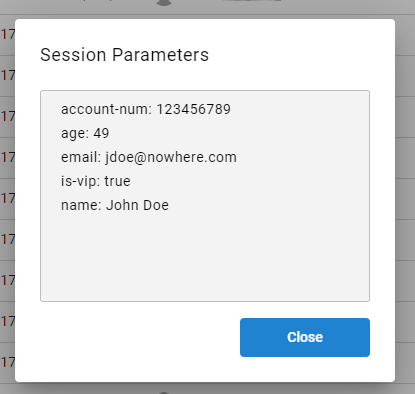Click the is-vip value true

pyautogui.click(x=117, y=181)
